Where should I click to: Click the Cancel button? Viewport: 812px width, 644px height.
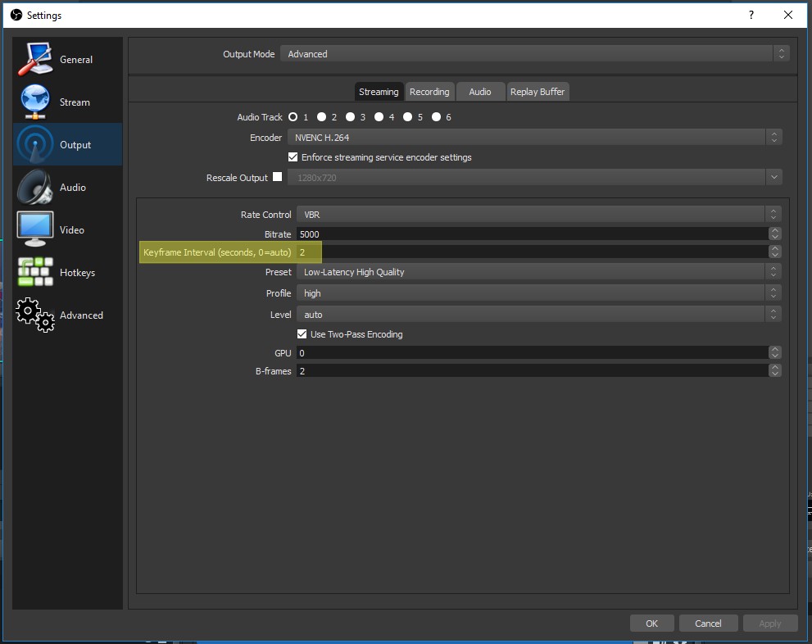pos(708,624)
